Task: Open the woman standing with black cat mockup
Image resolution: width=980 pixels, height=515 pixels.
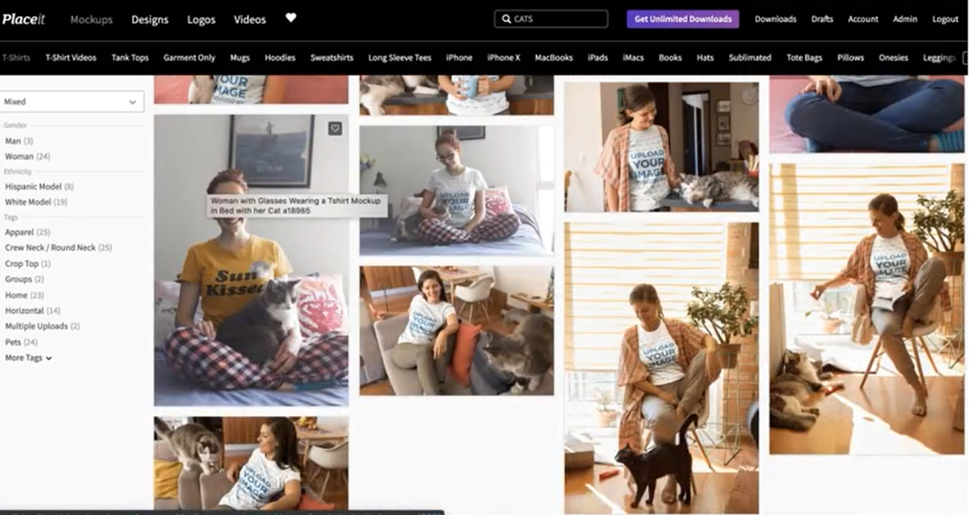Action: 660,369
